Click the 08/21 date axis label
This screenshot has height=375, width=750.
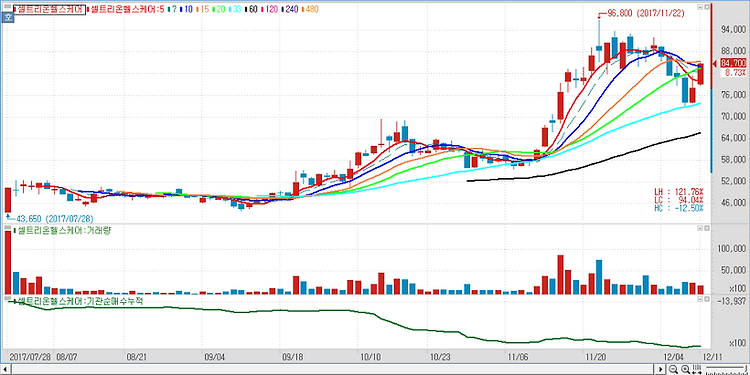pos(136,357)
